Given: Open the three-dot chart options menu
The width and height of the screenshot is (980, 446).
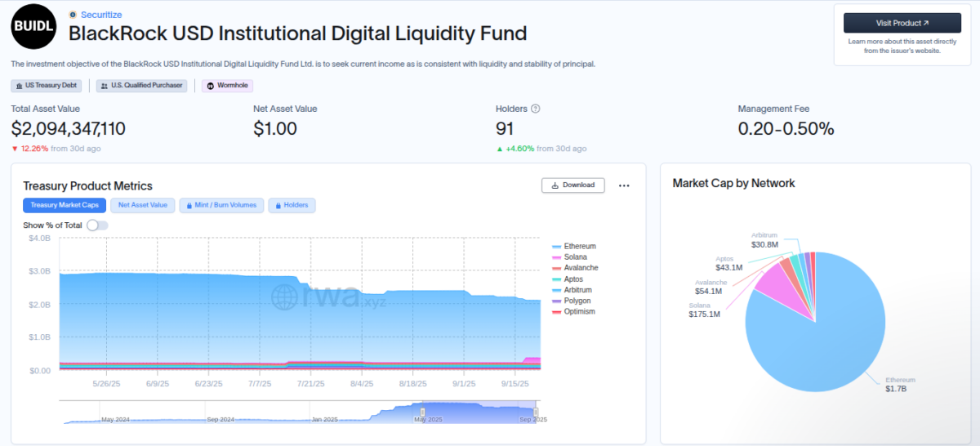Looking at the screenshot, I should [x=624, y=185].
